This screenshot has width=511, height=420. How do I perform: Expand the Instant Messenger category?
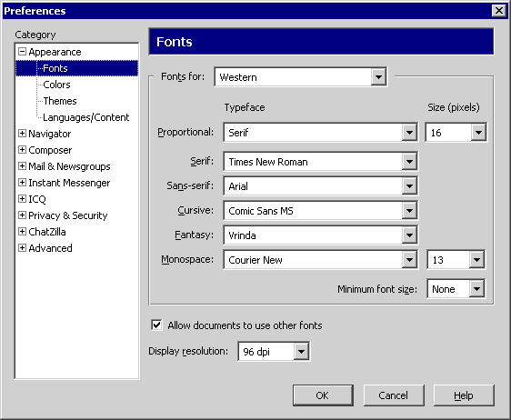[x=22, y=182]
